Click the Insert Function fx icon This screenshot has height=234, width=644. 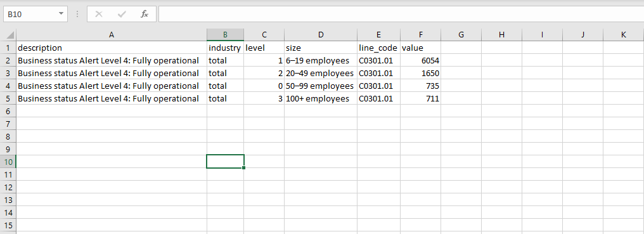[x=144, y=14]
